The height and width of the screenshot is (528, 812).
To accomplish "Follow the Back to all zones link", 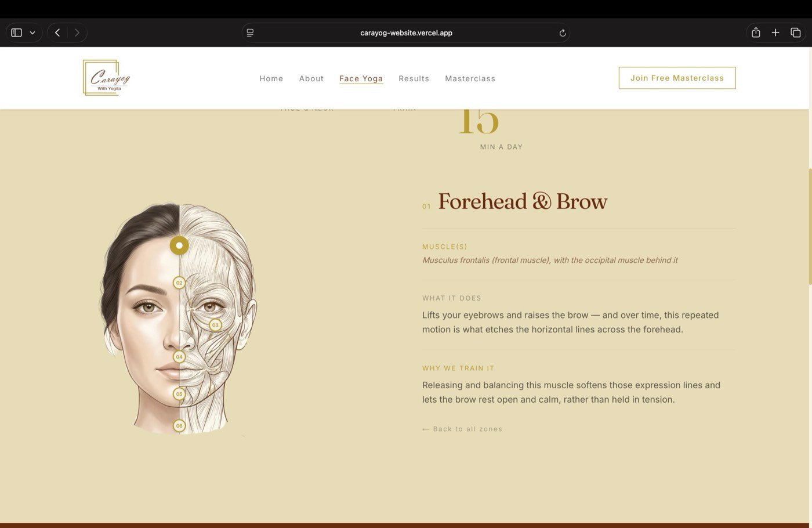I will tap(462, 429).
